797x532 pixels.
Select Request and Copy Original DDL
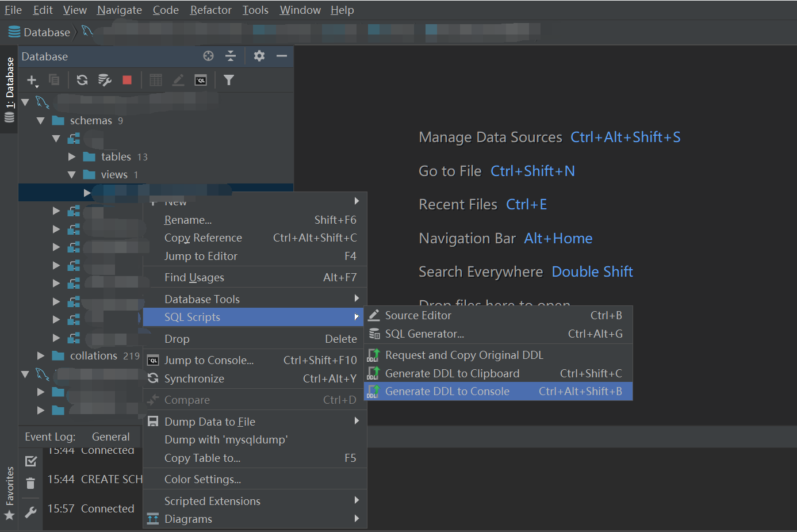(x=498, y=355)
